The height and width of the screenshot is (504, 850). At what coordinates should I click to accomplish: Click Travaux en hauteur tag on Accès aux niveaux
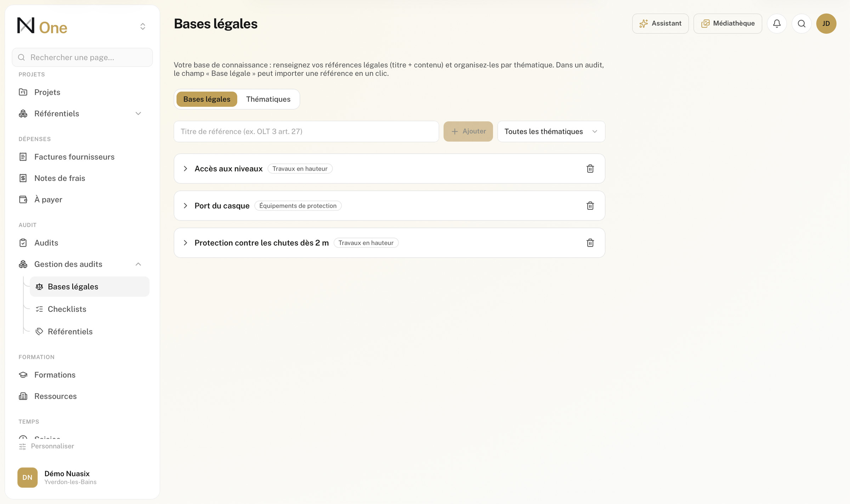(300, 168)
